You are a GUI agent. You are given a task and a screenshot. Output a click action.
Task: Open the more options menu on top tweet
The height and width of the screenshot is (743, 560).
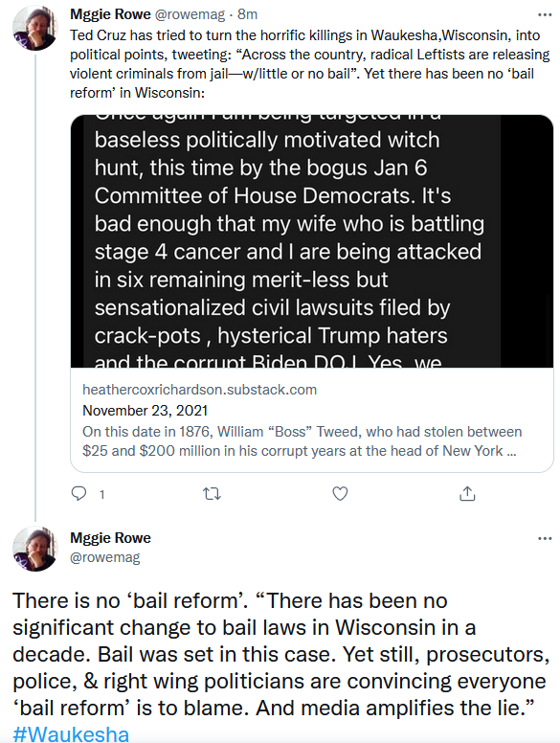pos(545,15)
